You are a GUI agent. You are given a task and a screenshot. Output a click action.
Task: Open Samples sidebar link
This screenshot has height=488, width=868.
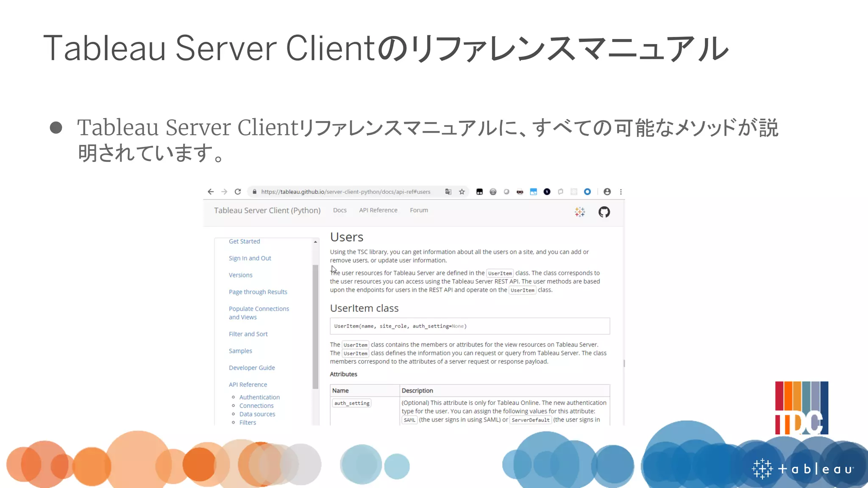click(x=240, y=351)
